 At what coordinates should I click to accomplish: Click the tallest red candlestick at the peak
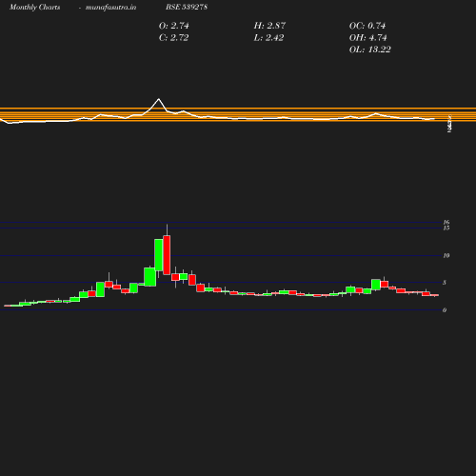167,255
